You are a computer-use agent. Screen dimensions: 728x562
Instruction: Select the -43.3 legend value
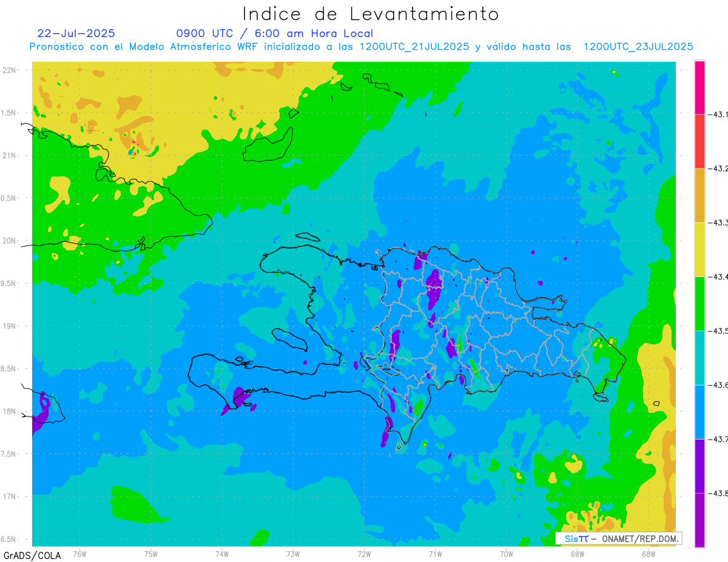[x=719, y=222]
